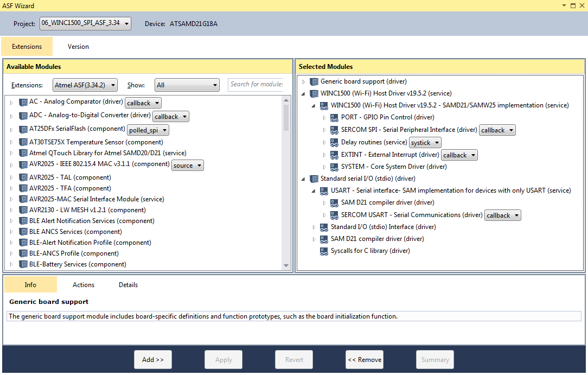Click the AVR2025 IEEE 802.15.4 MAC module icon
The width and height of the screenshot is (588, 375).
(23, 164)
